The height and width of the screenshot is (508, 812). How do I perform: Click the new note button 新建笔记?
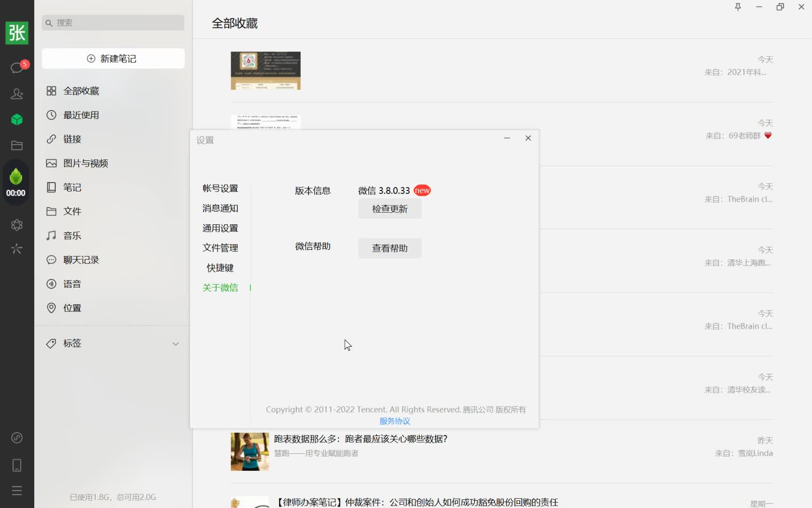click(x=113, y=58)
